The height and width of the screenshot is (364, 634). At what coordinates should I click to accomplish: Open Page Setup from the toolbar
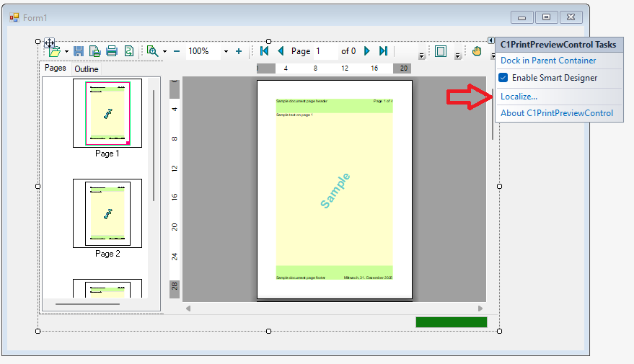pyautogui.click(x=94, y=51)
